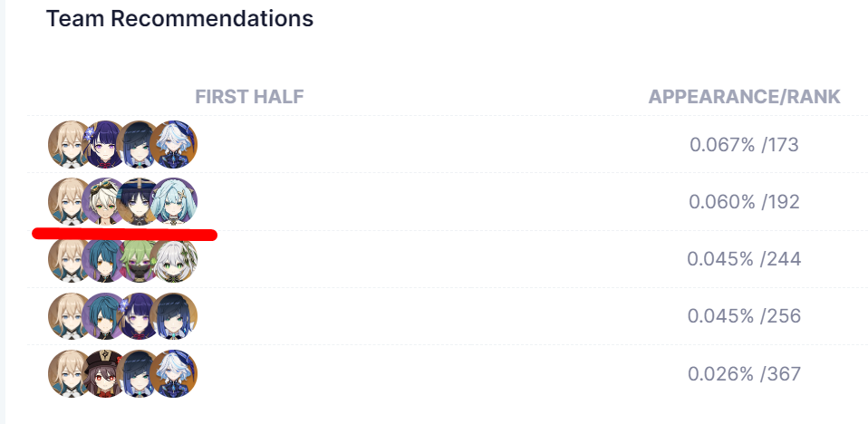Select Furina avatar in the first team row
The width and height of the screenshot is (868, 424).
pos(174,144)
